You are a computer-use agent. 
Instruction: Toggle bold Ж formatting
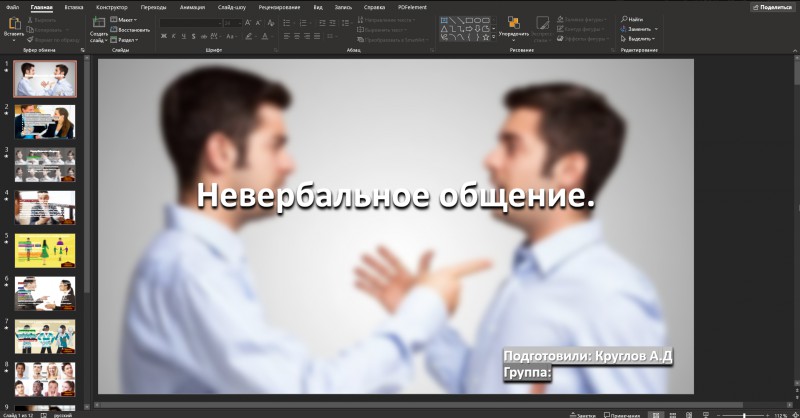pyautogui.click(x=164, y=36)
